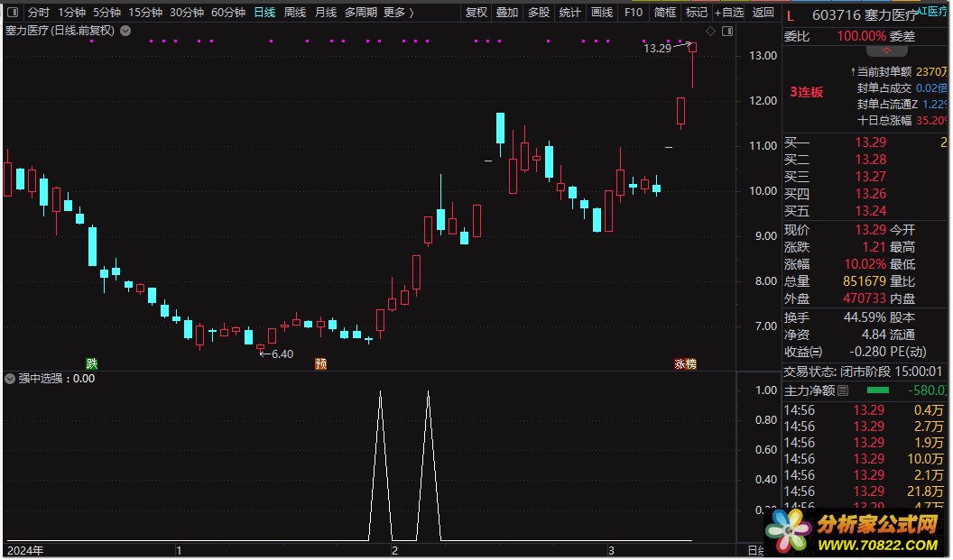Click the 返回 back button
The width and height of the screenshot is (953, 560).
coord(763,12)
